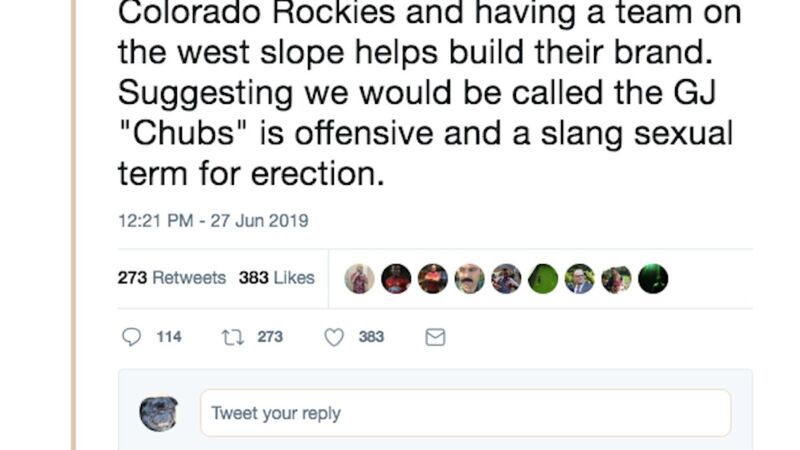The width and height of the screenshot is (800, 450).
Task: Open the man in suit liker avatar
Action: tap(579, 279)
